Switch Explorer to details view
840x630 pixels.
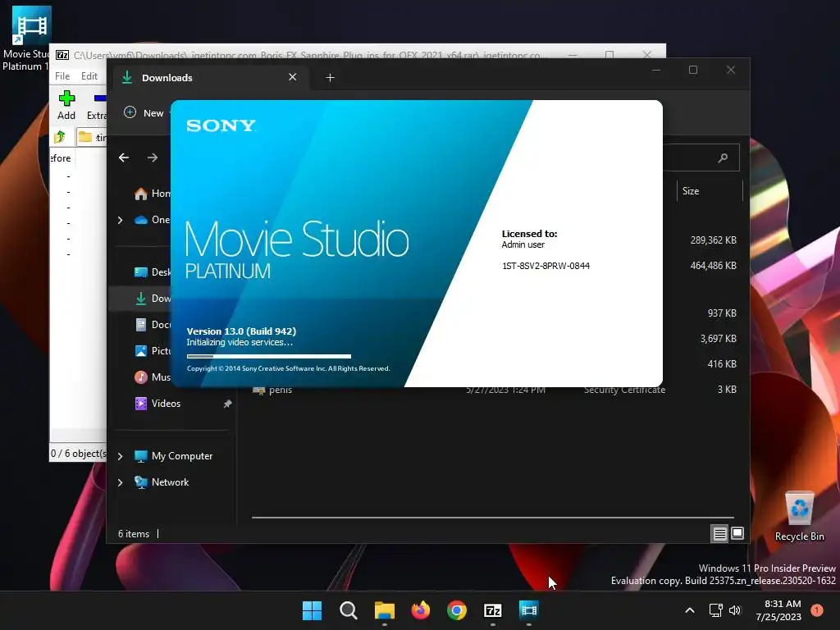[719, 533]
